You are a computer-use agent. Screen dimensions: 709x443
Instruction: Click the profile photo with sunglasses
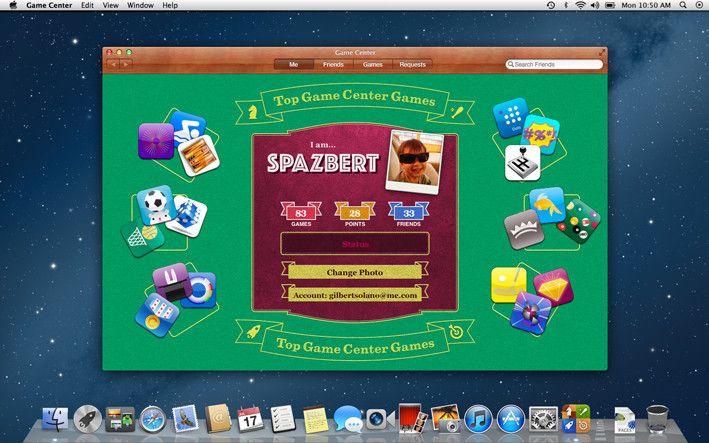point(415,162)
